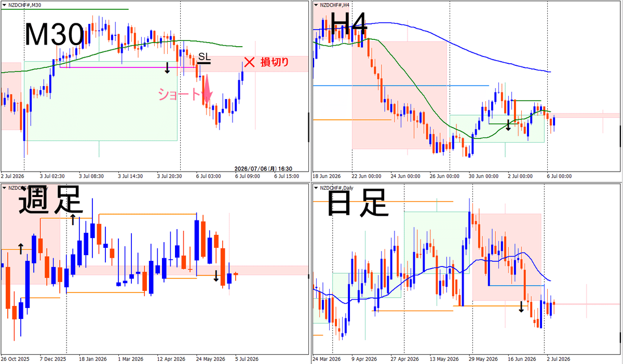Open the NZDCHF#,Daily chart title triangle
Viewport: 623px width, 364px height.
(316, 187)
